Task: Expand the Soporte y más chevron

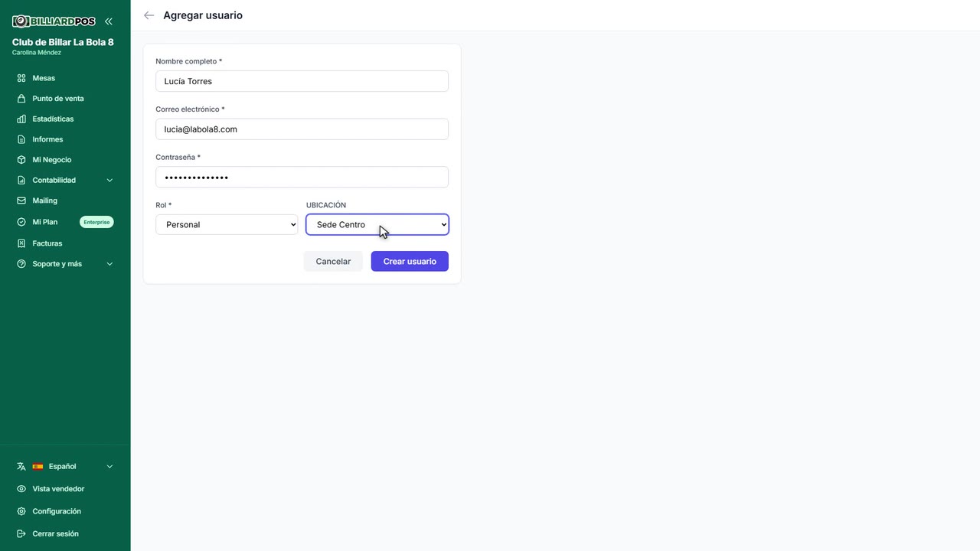Action: (109, 264)
